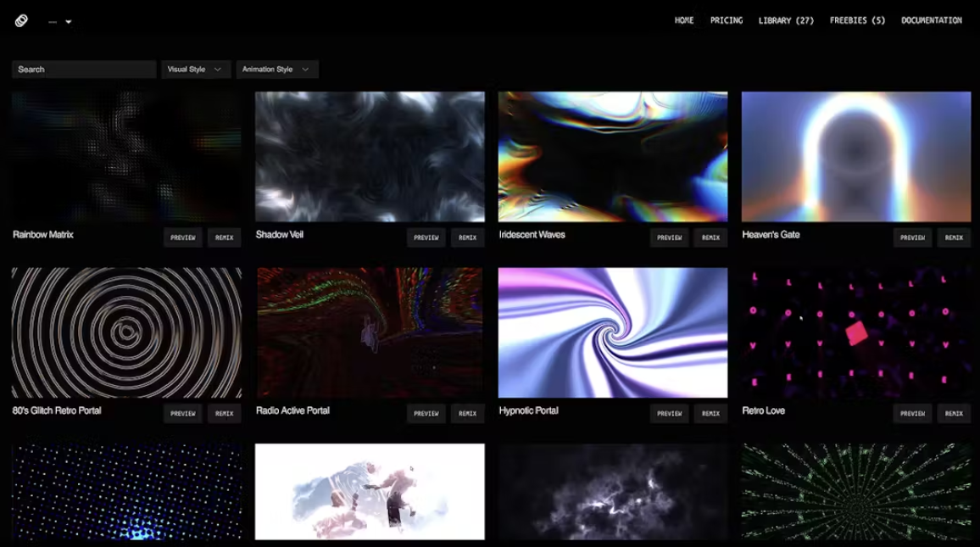Open the Retro Love thumbnail
This screenshot has width=980, height=547.
[856, 332]
